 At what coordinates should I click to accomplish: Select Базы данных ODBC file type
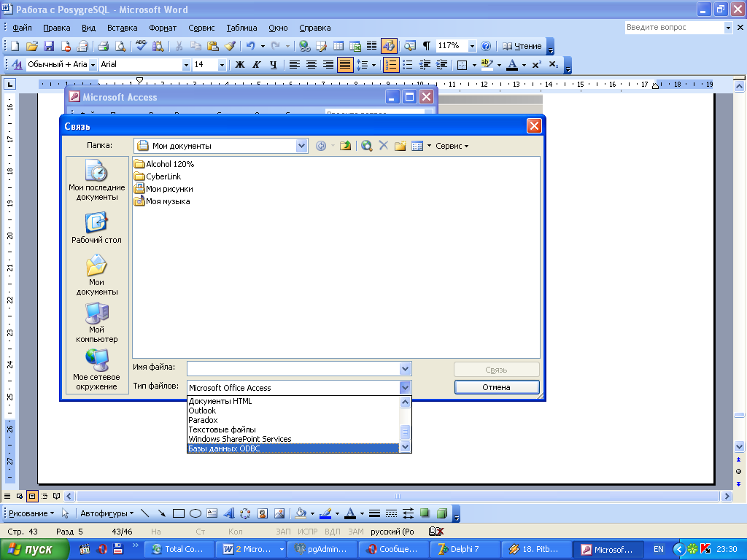(x=293, y=448)
